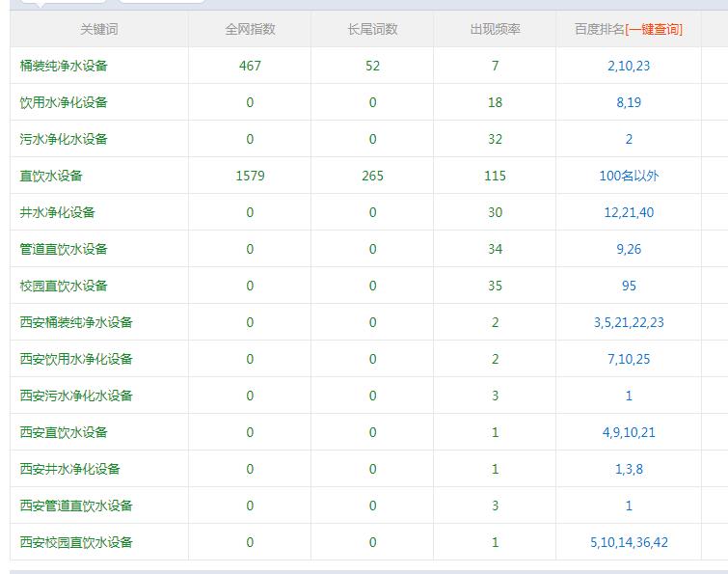Open keyword 桶装纯净水设备
This screenshot has height=574, width=728.
pos(64,66)
